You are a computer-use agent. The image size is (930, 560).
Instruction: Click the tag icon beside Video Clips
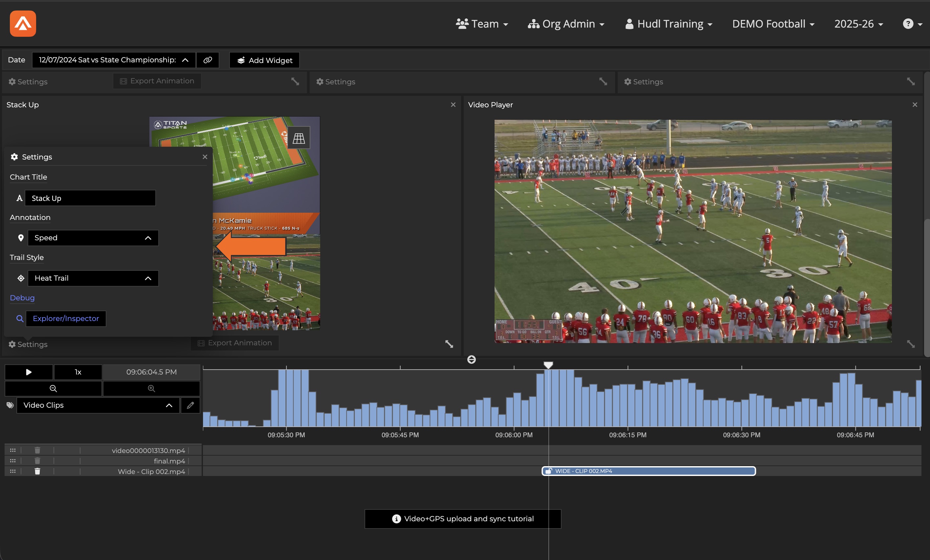tap(10, 405)
